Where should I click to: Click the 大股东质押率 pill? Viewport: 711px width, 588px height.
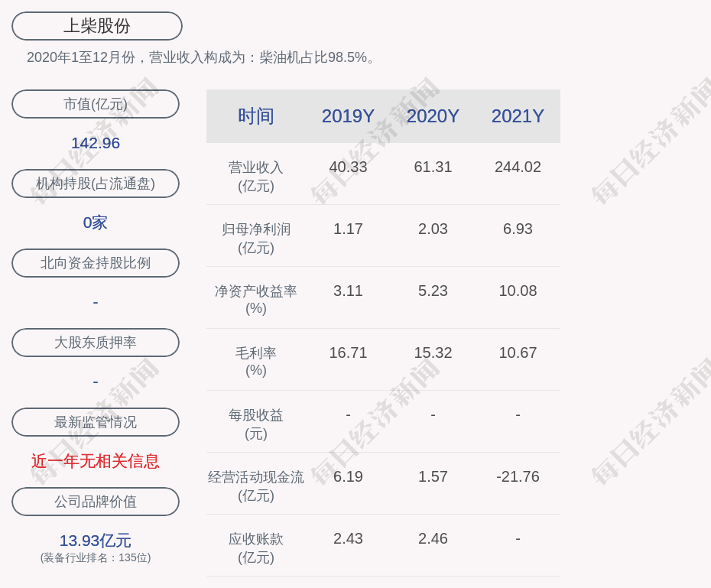[x=96, y=343]
